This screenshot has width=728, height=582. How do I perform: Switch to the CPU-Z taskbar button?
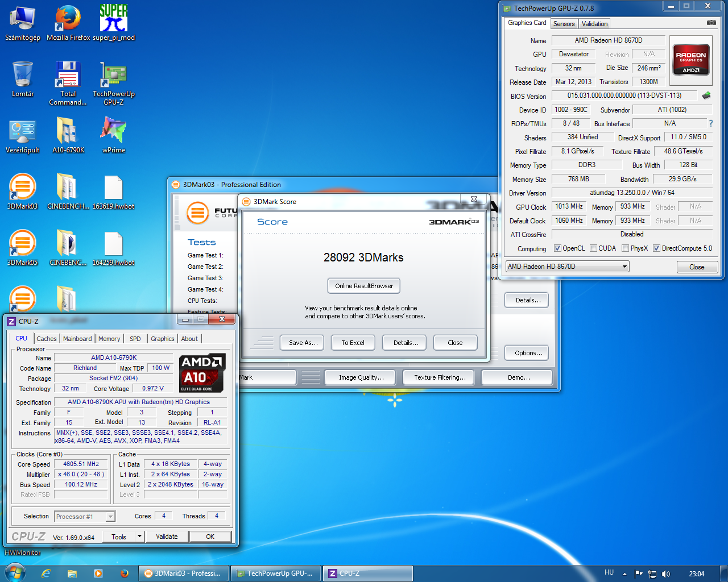pos(367,573)
